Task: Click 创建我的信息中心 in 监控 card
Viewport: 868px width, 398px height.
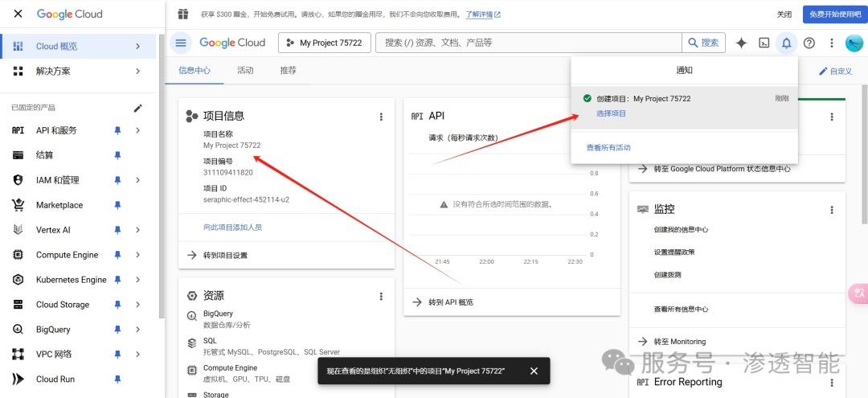Action: pos(681,230)
